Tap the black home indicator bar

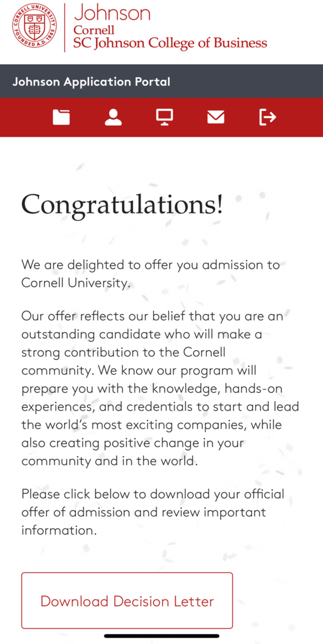click(x=162, y=636)
